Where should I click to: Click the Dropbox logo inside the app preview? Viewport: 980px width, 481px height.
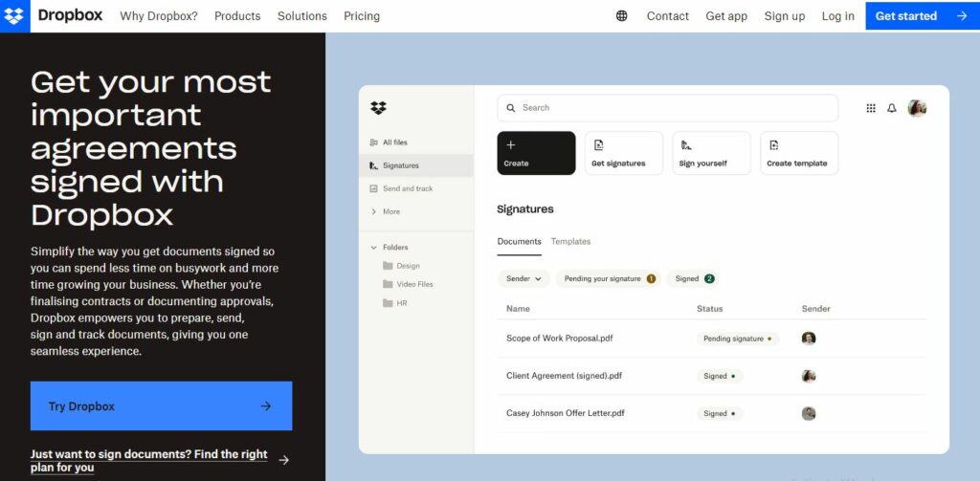click(x=378, y=108)
